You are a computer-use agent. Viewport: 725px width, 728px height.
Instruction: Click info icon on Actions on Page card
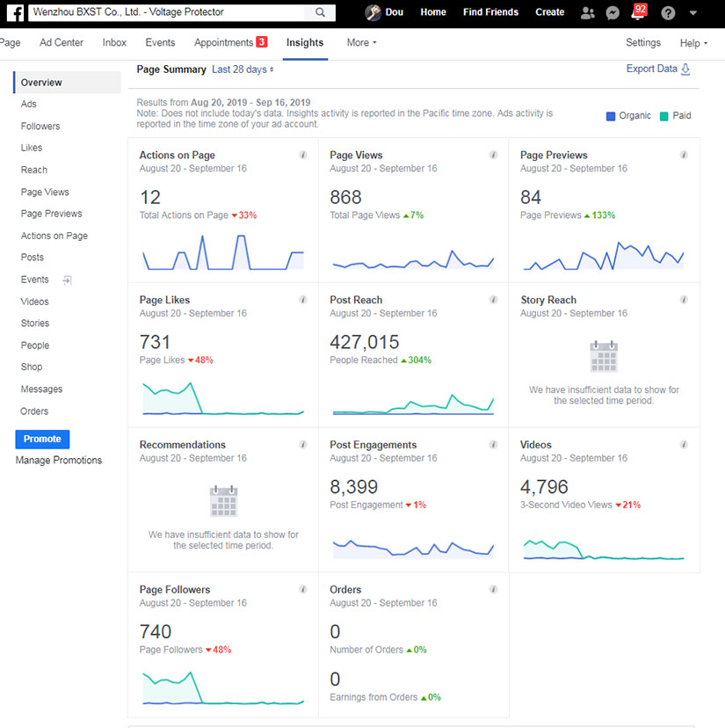coord(303,155)
